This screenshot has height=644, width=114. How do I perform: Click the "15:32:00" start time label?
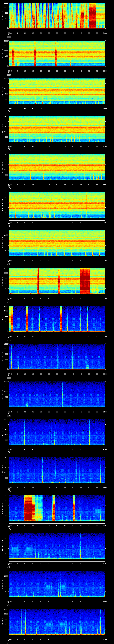click(x=9, y=184)
